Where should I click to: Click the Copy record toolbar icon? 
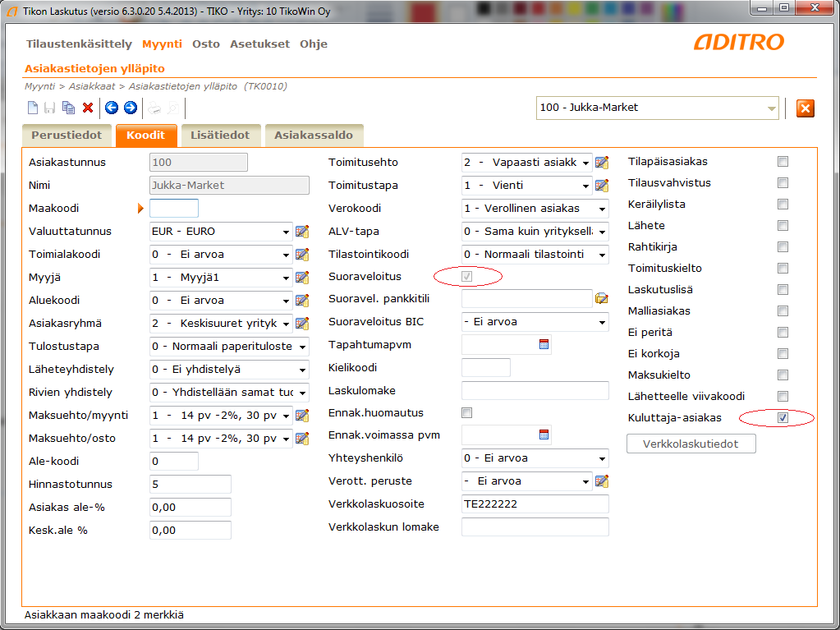tap(68, 108)
